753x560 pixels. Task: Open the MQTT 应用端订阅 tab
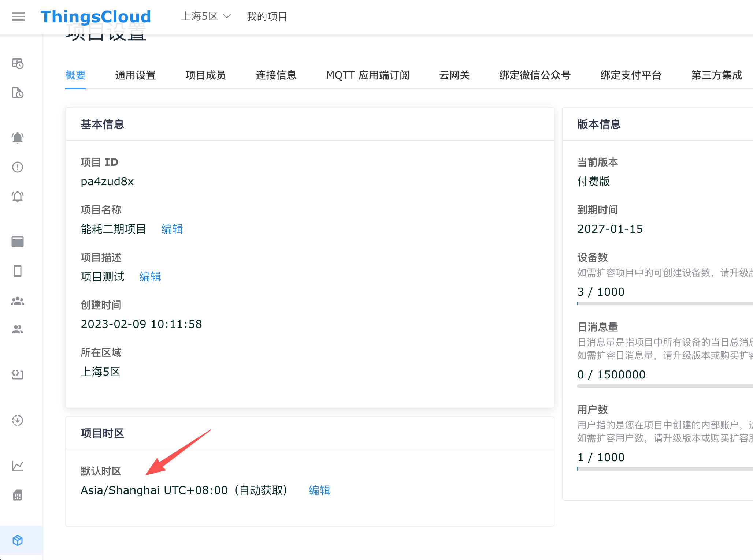pyautogui.click(x=368, y=75)
